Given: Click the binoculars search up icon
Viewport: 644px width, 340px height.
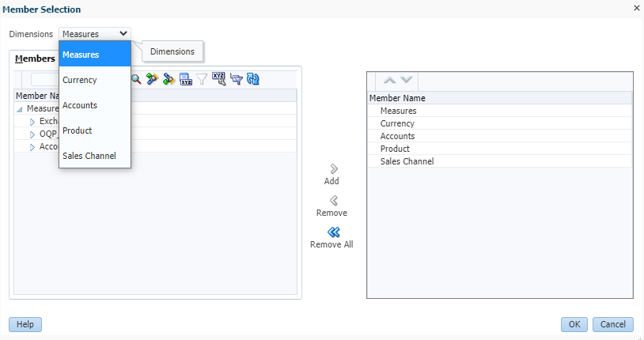Looking at the screenshot, I should coord(153,79).
